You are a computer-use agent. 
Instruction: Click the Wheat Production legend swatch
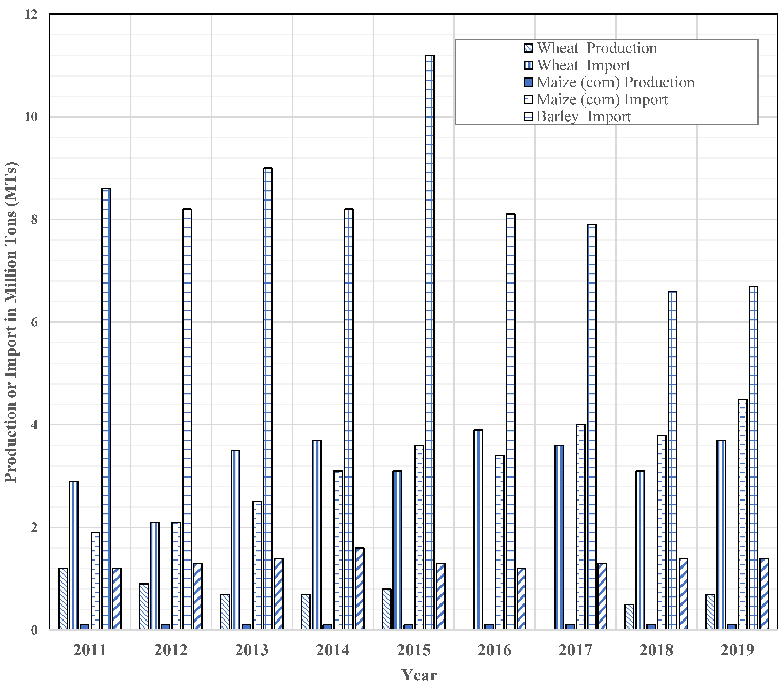[529, 48]
